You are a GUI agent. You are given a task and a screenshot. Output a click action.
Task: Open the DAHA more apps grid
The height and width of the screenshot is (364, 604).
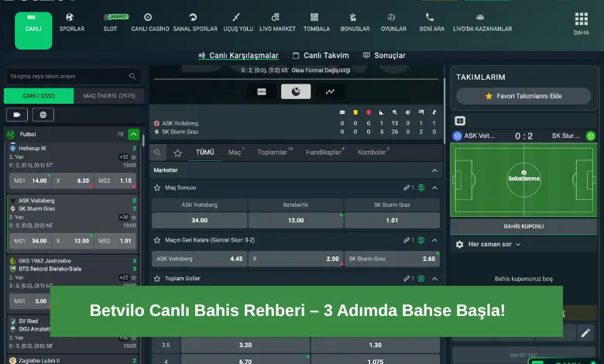click(x=582, y=23)
